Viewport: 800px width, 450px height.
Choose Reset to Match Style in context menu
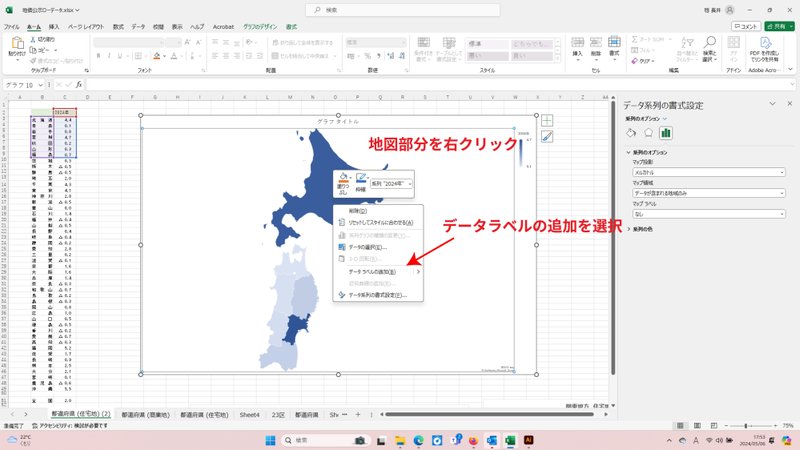click(378, 222)
